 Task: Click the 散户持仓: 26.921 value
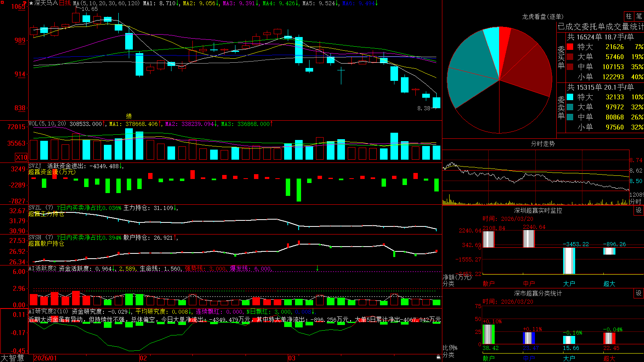tap(149, 238)
